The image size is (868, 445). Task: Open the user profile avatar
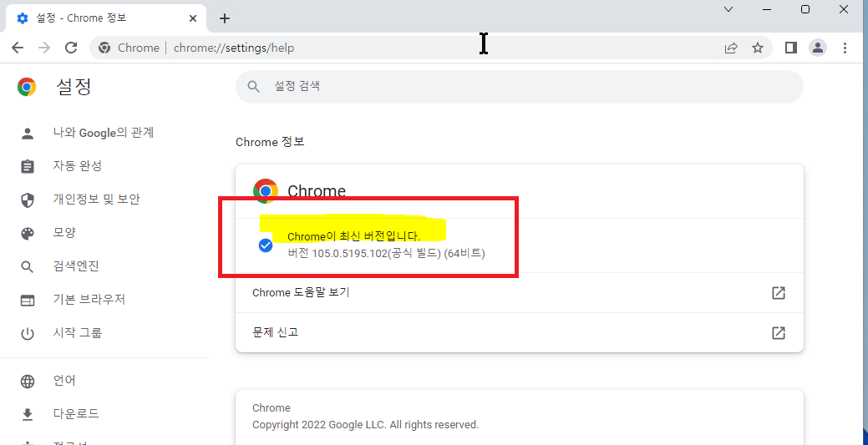[818, 48]
